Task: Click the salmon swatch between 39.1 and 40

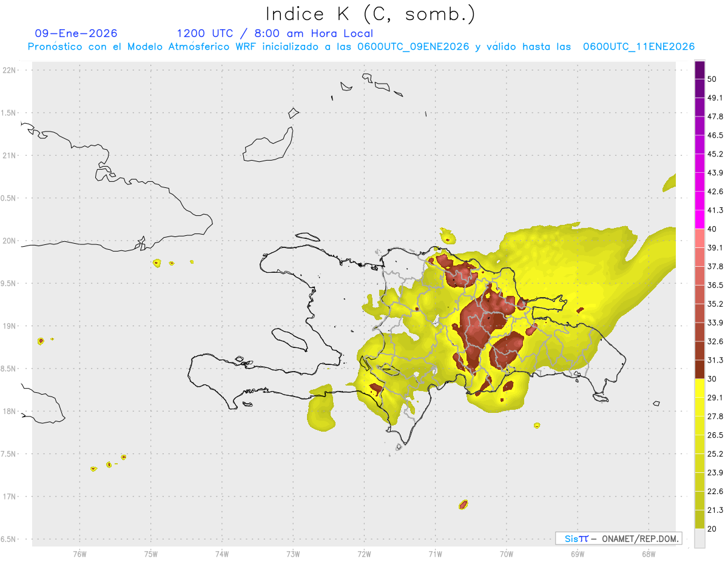Action: point(699,238)
